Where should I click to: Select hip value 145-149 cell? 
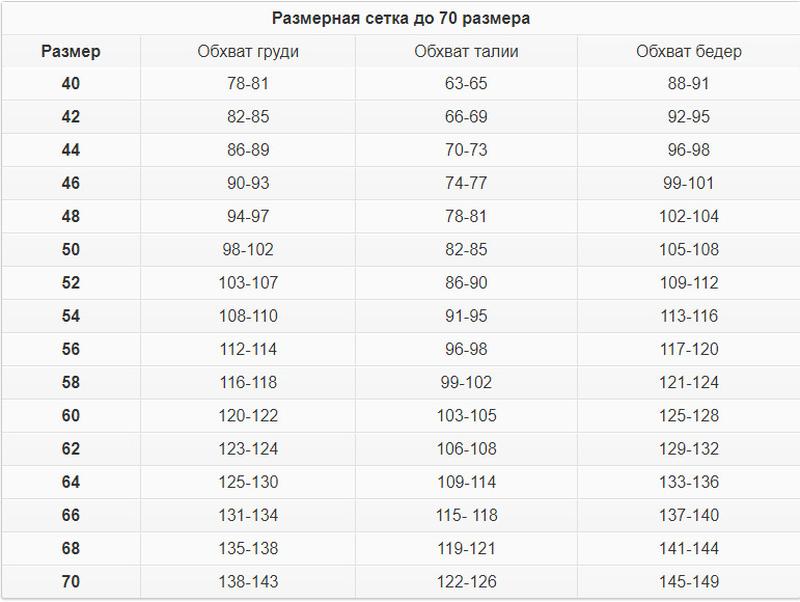(688, 582)
